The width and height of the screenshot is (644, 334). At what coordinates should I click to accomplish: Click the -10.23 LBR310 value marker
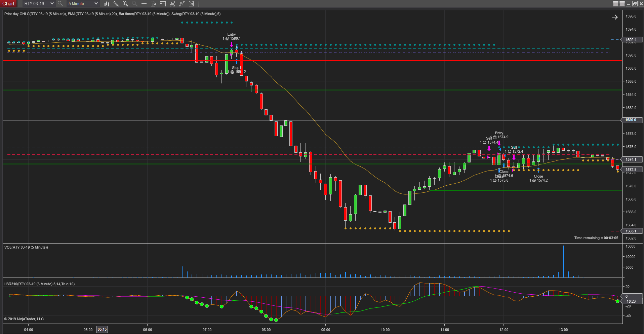631,301
